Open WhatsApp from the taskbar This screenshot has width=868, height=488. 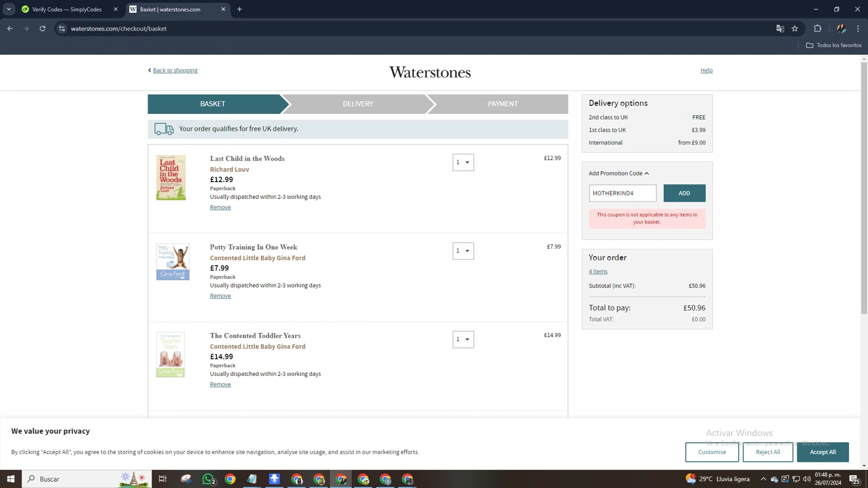tap(208, 479)
